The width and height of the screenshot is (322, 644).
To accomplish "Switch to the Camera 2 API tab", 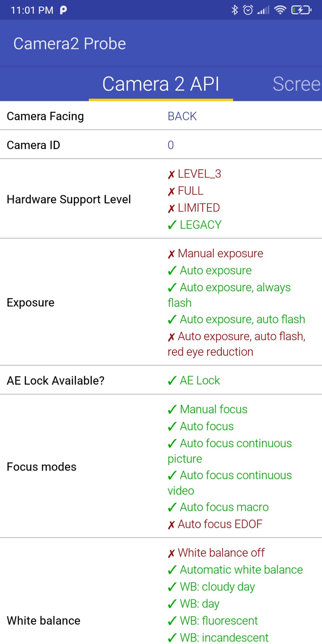I will (x=161, y=84).
